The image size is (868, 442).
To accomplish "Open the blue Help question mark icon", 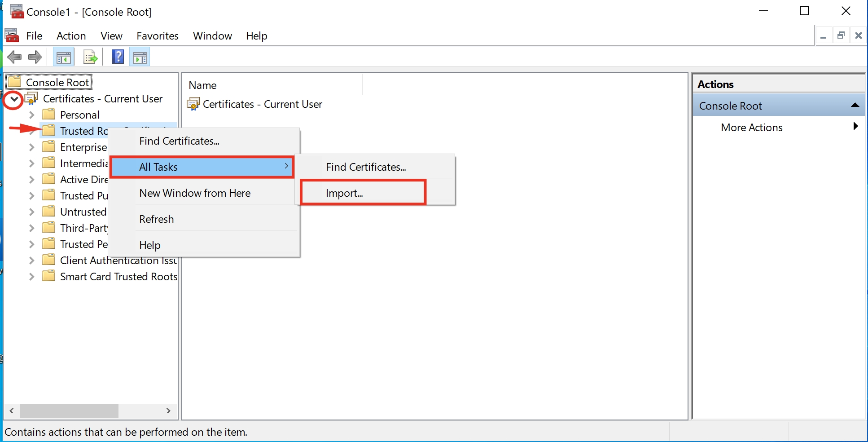I will pyautogui.click(x=118, y=57).
